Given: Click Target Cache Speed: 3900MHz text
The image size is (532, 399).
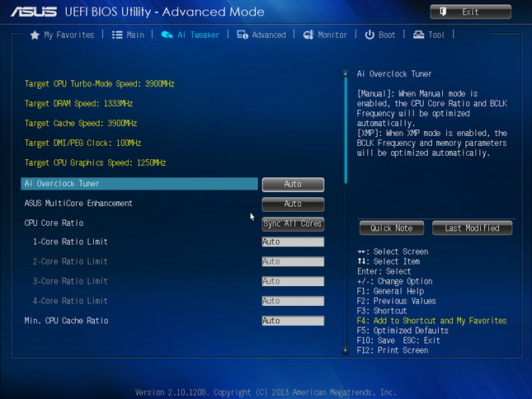Looking at the screenshot, I should click(x=81, y=123).
